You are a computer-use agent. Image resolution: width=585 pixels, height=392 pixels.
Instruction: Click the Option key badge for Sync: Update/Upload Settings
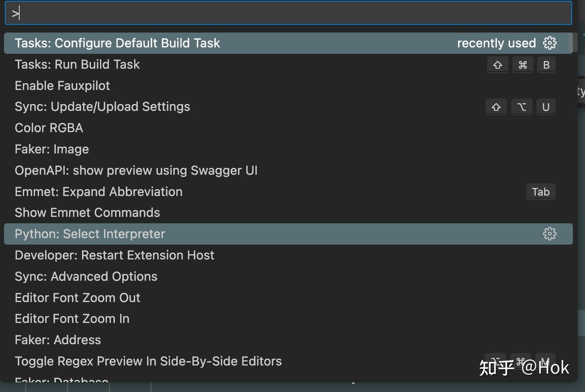point(522,107)
